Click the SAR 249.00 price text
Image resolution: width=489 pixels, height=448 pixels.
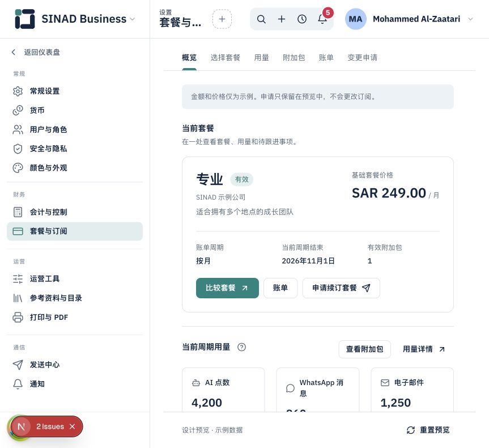pyautogui.click(x=389, y=193)
